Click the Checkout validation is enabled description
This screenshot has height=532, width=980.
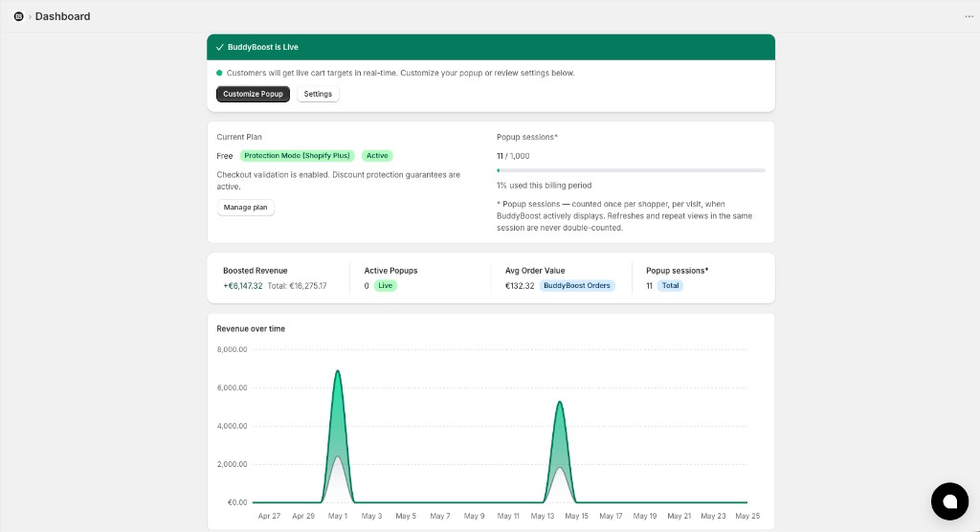tap(338, 181)
